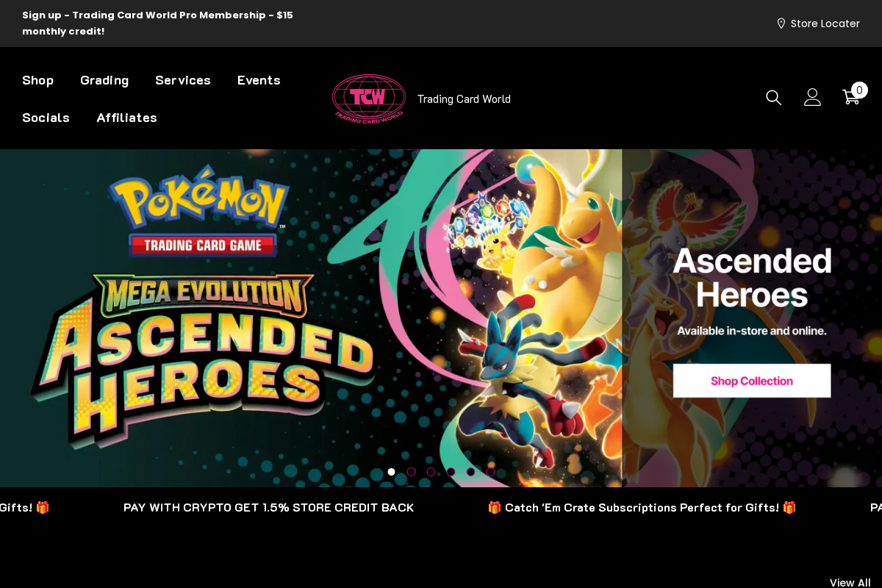View the shopping cart icon
This screenshot has height=588, width=882.
pyautogui.click(x=850, y=97)
